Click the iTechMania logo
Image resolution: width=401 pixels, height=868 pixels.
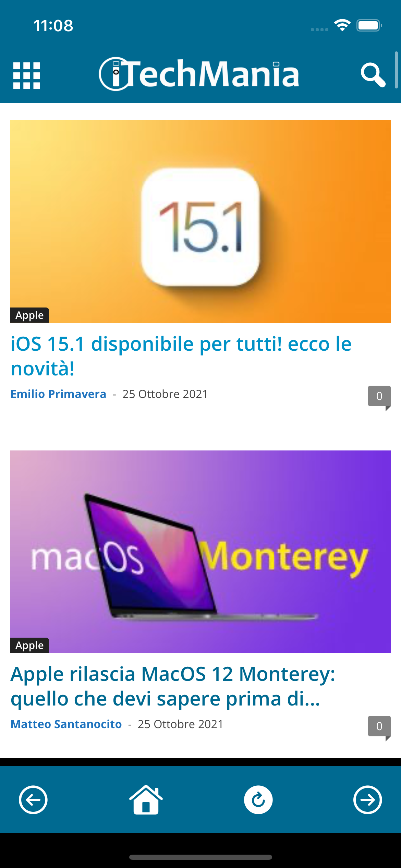tap(199, 74)
